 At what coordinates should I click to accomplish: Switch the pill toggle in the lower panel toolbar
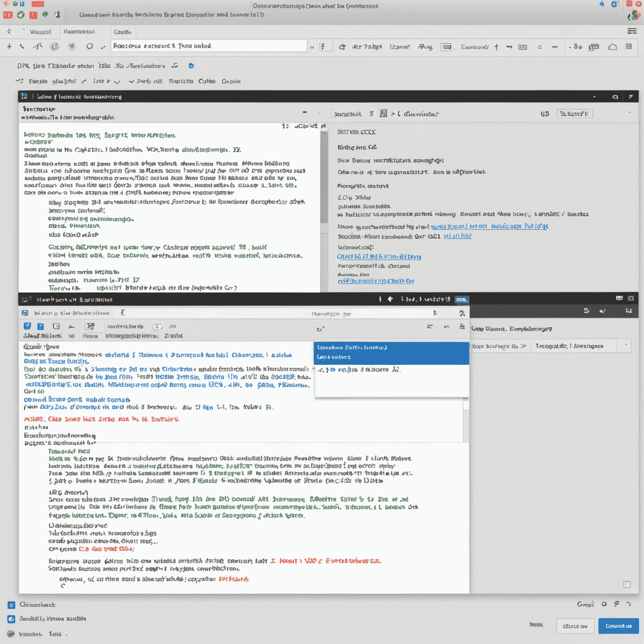[x=157, y=327]
